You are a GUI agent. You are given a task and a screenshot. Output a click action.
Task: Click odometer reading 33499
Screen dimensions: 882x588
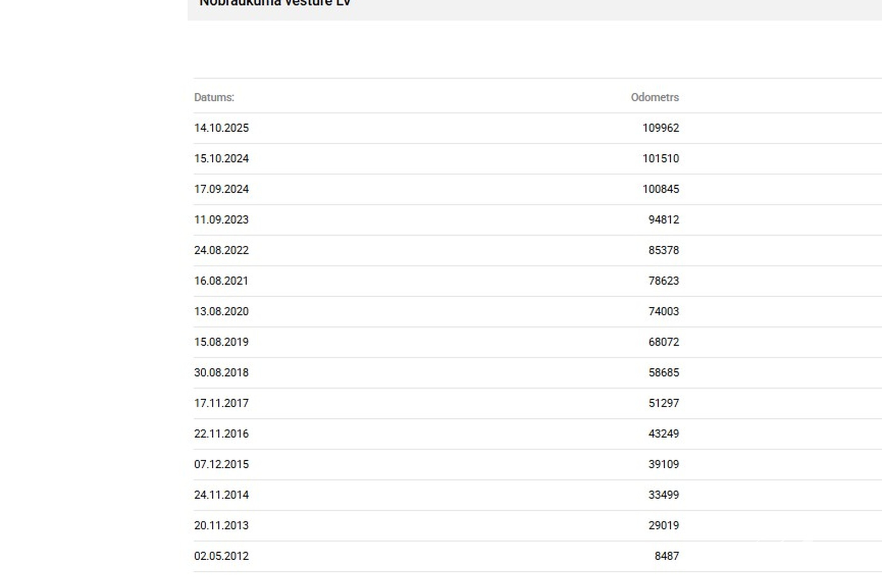point(663,495)
